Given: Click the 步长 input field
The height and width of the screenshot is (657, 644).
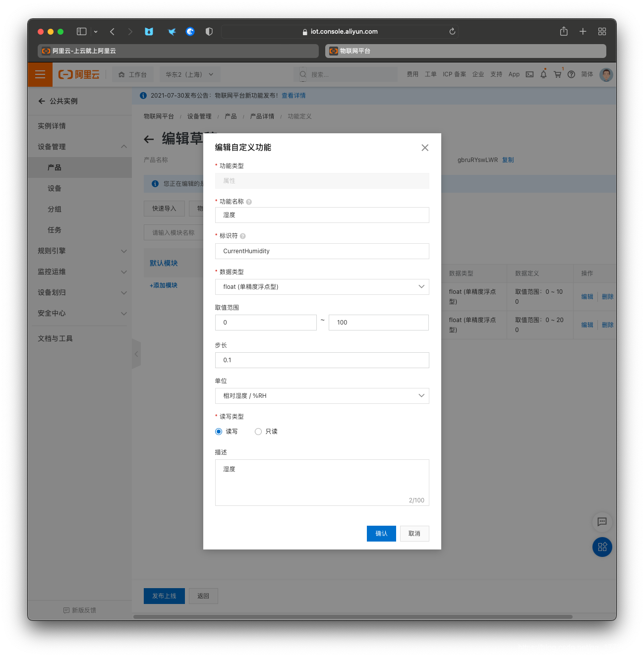Looking at the screenshot, I should point(322,360).
